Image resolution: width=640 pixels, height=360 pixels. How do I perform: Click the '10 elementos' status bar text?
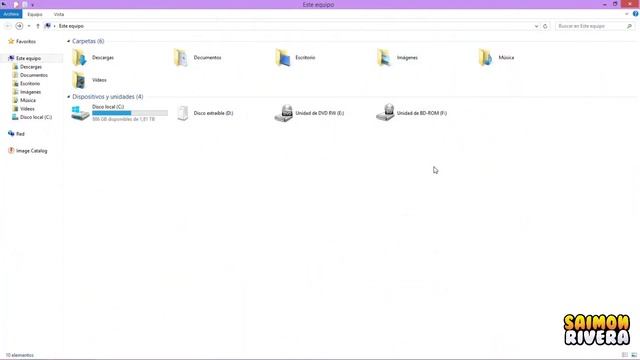click(20, 355)
